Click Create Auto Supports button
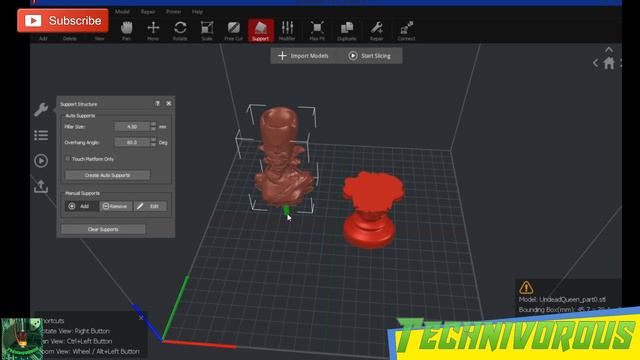The height and width of the screenshot is (360, 640). click(107, 175)
